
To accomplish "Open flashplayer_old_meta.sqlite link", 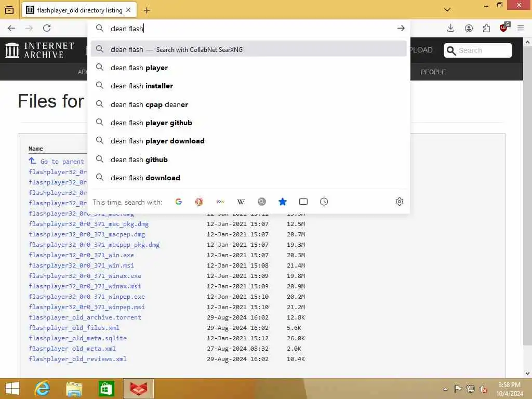I will pyautogui.click(x=78, y=338).
